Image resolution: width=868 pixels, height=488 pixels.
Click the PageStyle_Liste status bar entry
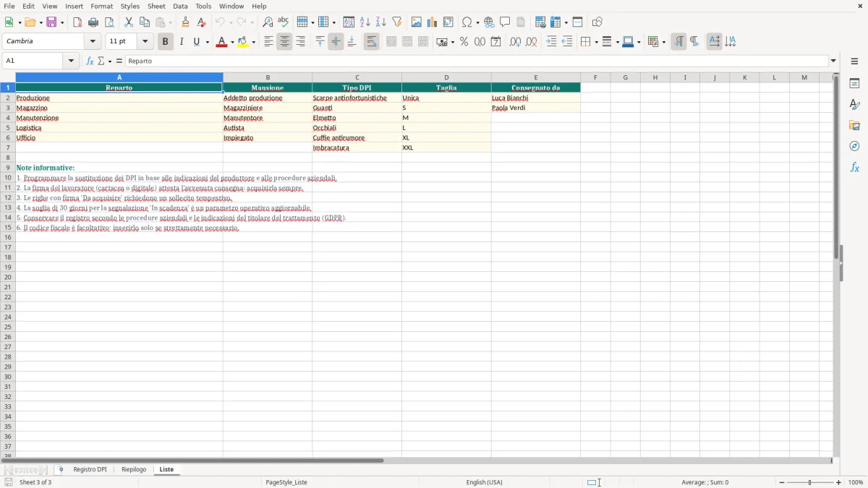coord(286,482)
